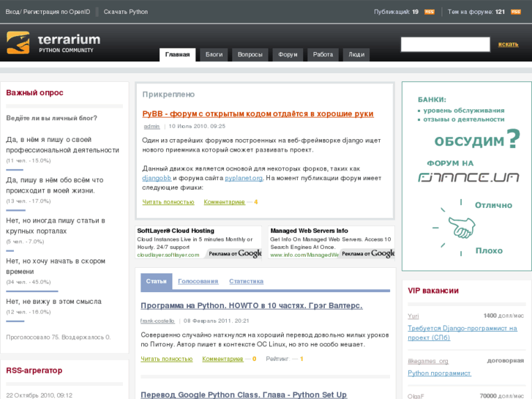
Task: Click the VIP вакансии heading
Action: tap(433, 291)
